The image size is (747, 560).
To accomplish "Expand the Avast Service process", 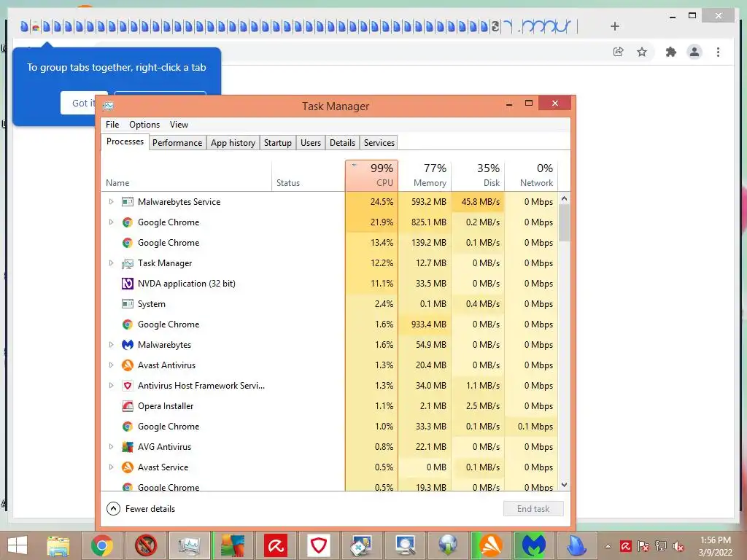I will 111,467.
